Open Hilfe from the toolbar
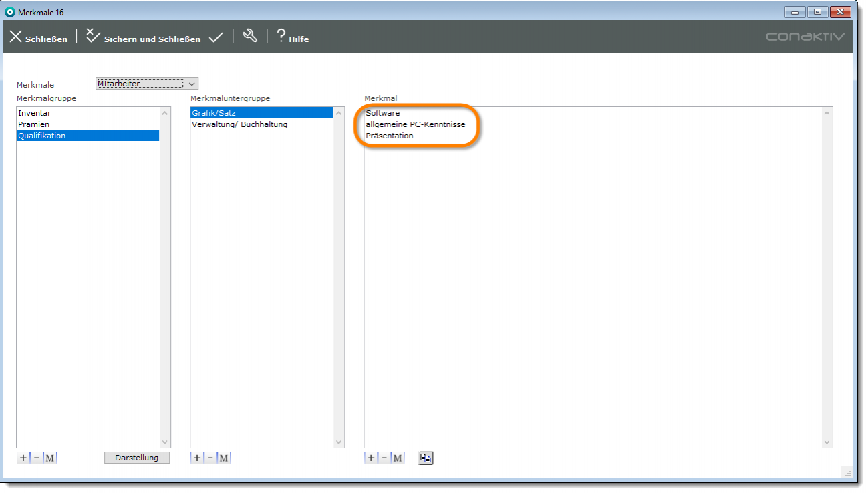Viewport: 868px width, 493px height. point(293,38)
